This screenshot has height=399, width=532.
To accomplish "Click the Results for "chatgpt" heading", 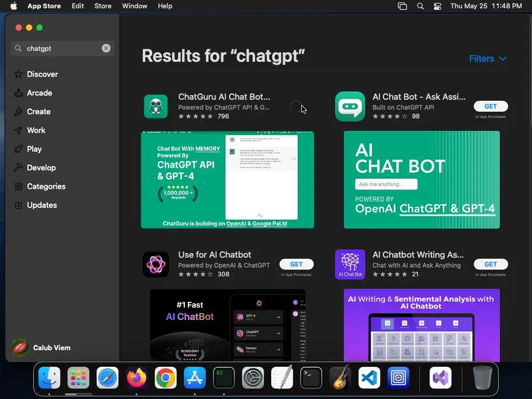I will tap(223, 56).
